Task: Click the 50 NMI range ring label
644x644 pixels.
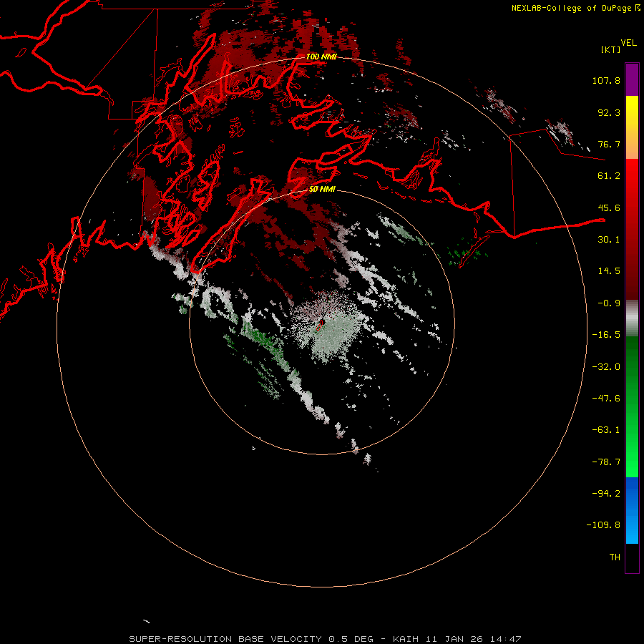Action: [x=322, y=189]
